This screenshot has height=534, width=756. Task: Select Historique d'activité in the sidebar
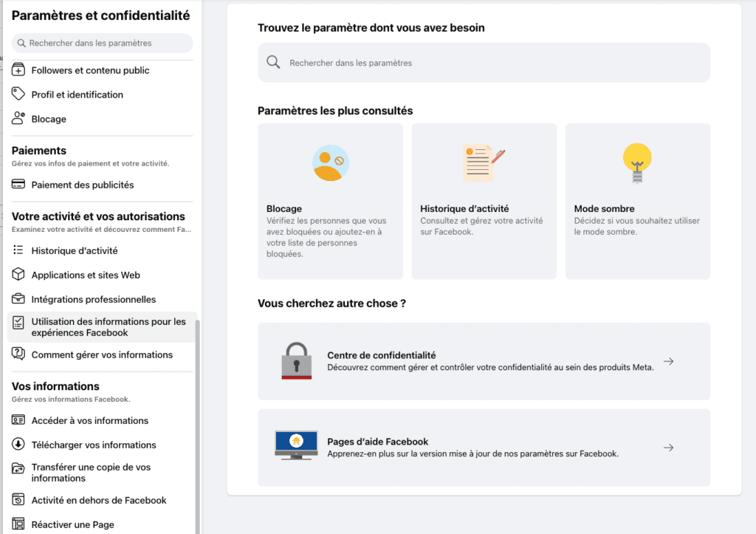[102, 250]
